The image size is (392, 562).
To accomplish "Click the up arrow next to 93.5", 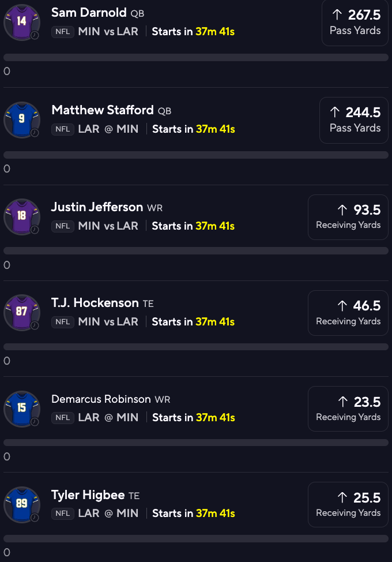I will 342,210.
